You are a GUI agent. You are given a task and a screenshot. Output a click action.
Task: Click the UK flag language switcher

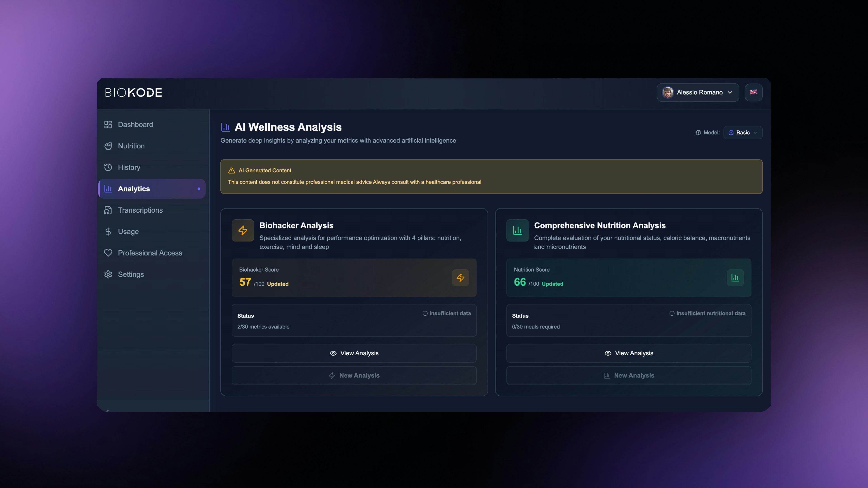[x=753, y=92]
